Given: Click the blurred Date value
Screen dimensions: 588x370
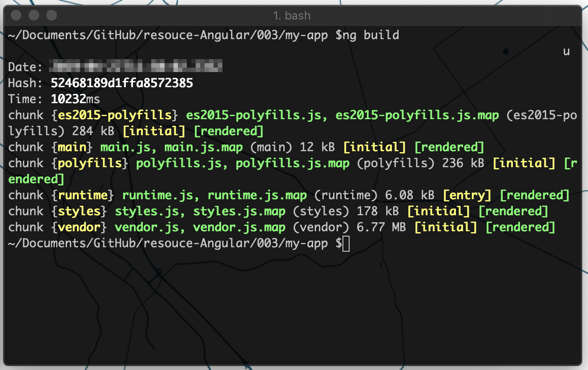Looking at the screenshot, I should coord(136,67).
